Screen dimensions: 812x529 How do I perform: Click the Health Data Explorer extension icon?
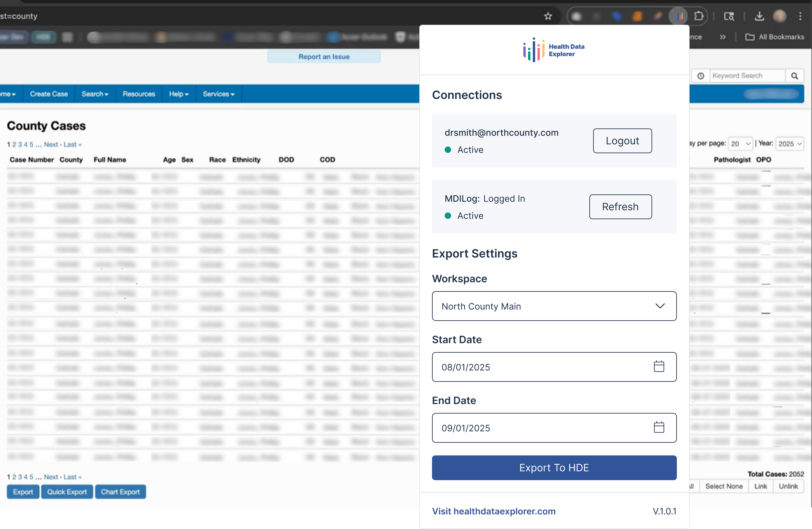[678, 16]
